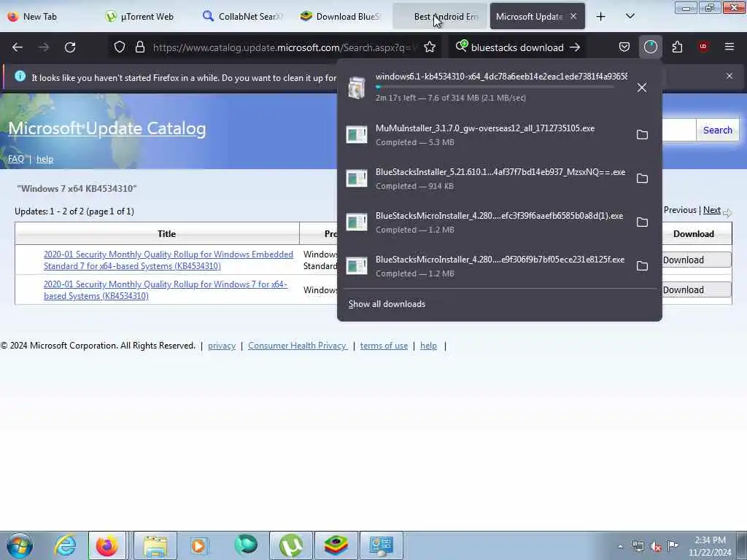Switch to the New Tab tab
Screen dimensions: 747x560
tap(50, 17)
